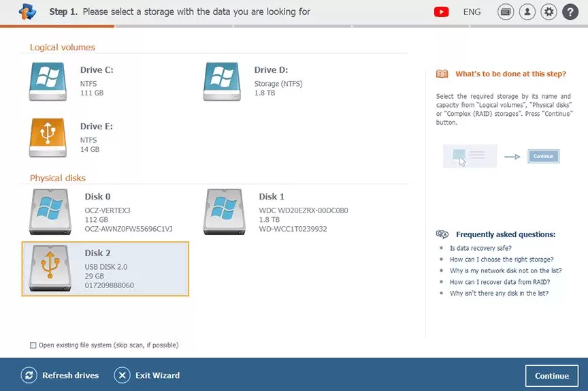This screenshot has height=391, width=588.
Task: Select the Drive C: logical volume icon
Action: [48, 81]
